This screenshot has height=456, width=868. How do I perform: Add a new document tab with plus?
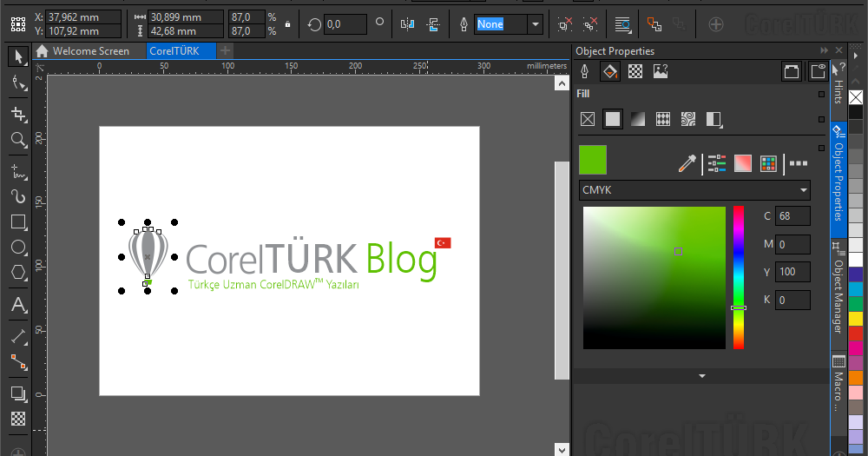coord(225,51)
